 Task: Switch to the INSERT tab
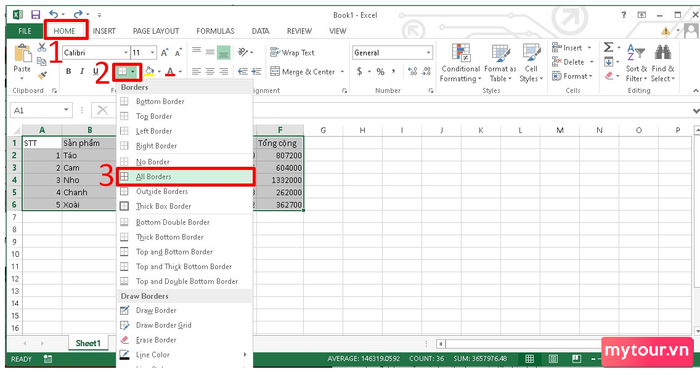click(x=104, y=31)
